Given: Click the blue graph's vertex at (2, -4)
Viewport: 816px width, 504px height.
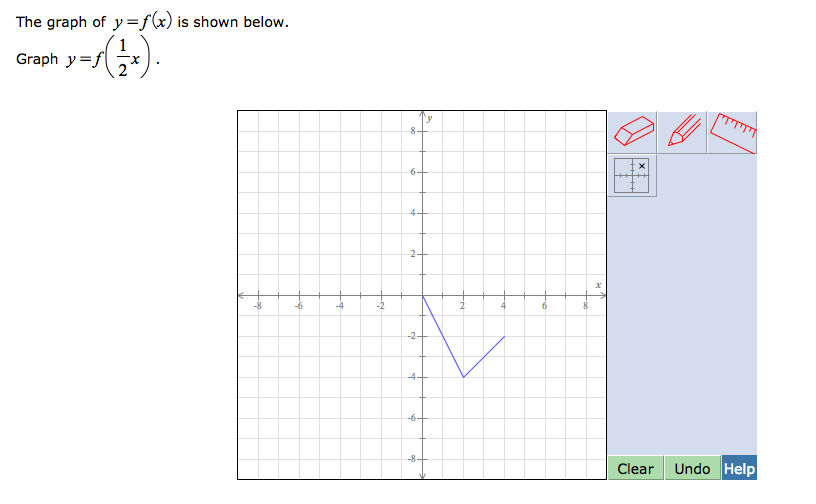Looking at the screenshot, I should (463, 377).
